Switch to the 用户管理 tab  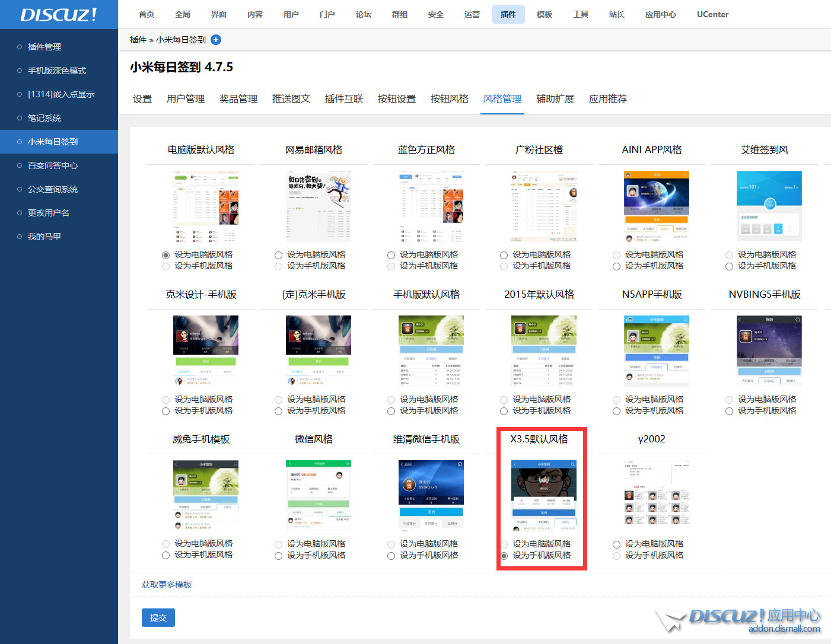186,99
